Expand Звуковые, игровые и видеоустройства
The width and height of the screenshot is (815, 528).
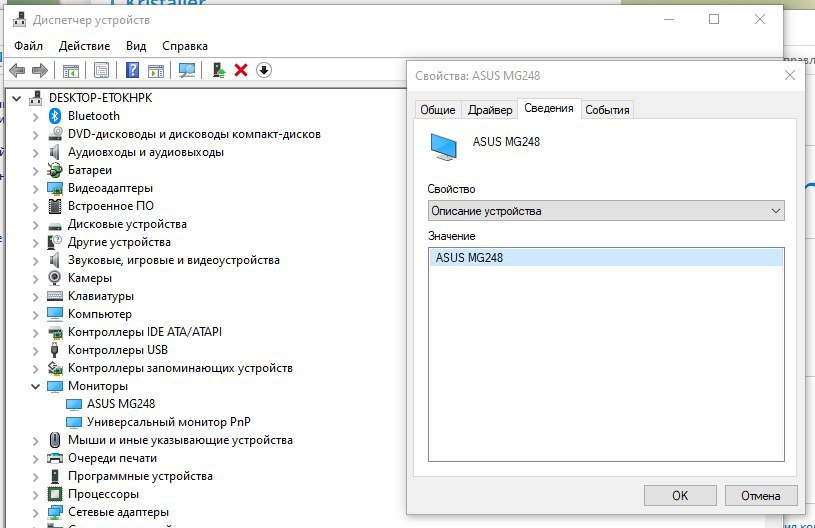[x=35, y=261]
